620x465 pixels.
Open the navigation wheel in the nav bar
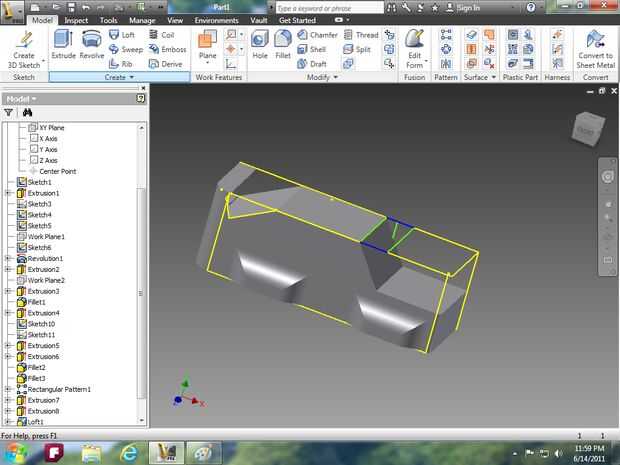click(x=607, y=176)
